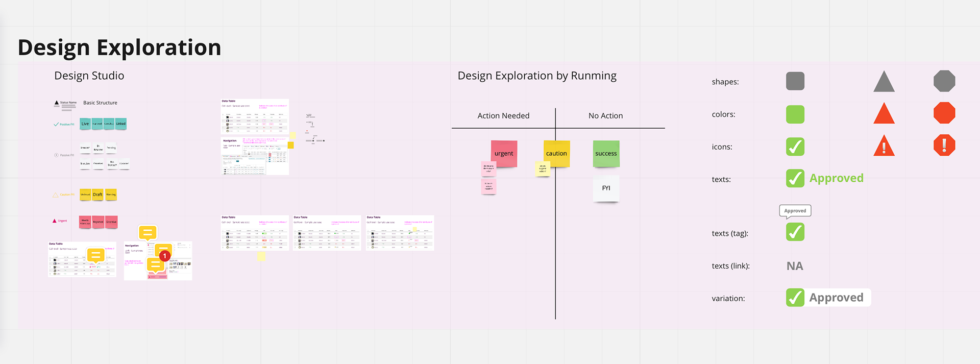
Task: Select the pink Rejected sticky note
Action: click(98, 222)
